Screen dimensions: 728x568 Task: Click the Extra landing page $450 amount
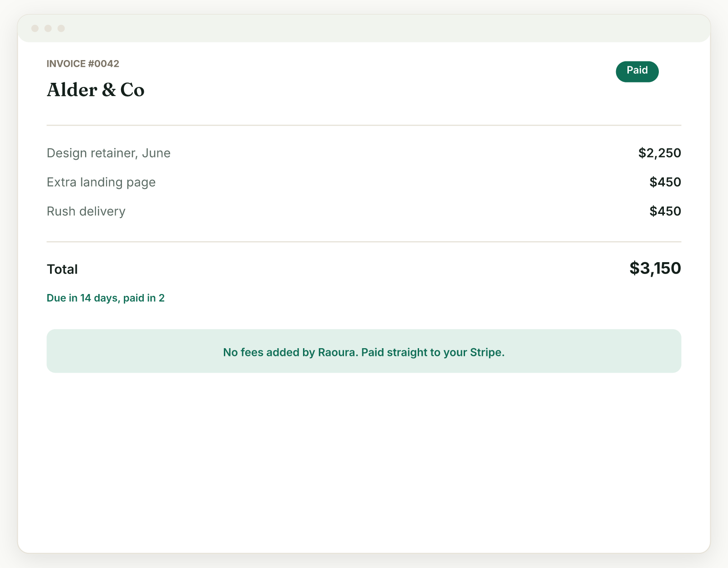tap(665, 182)
